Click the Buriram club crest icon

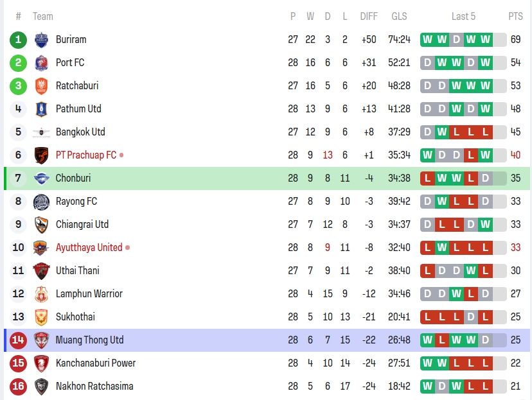pos(41,39)
